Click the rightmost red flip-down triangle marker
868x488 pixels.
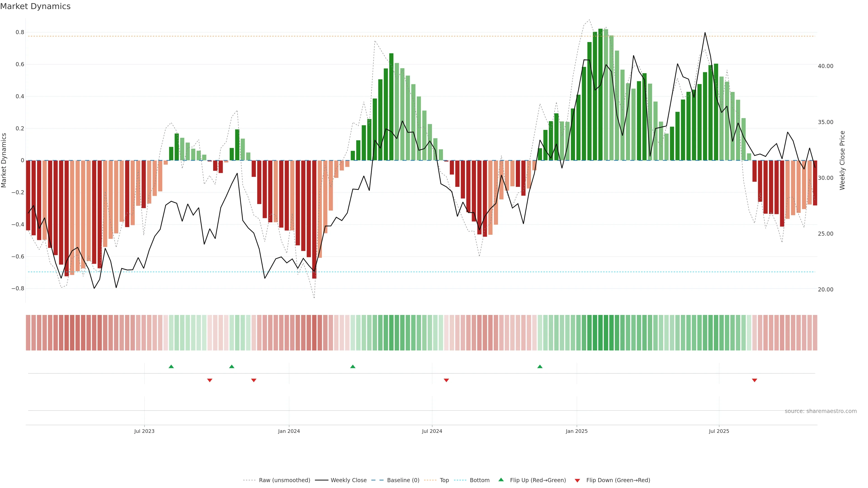[x=755, y=380]
